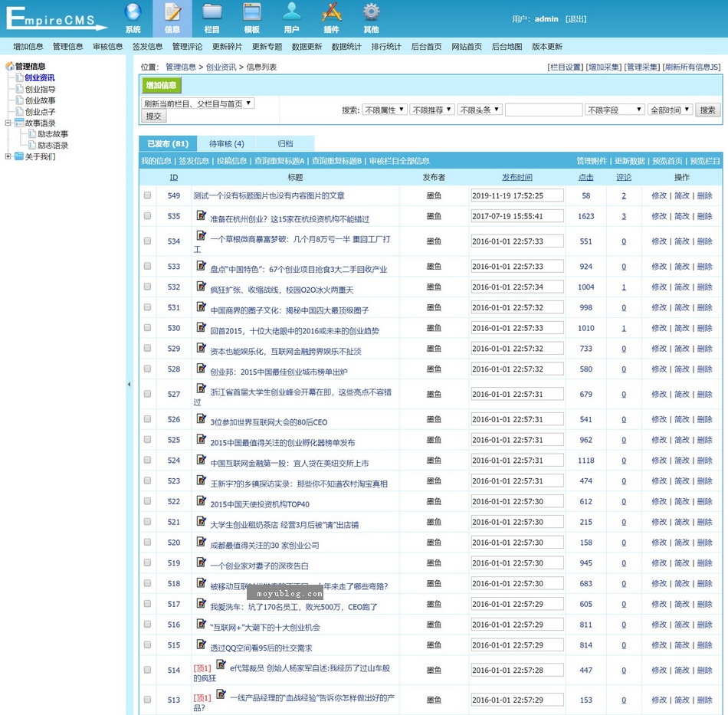This screenshot has width=728, height=715.
Task: Check the box for article 525
Action: 147,439
